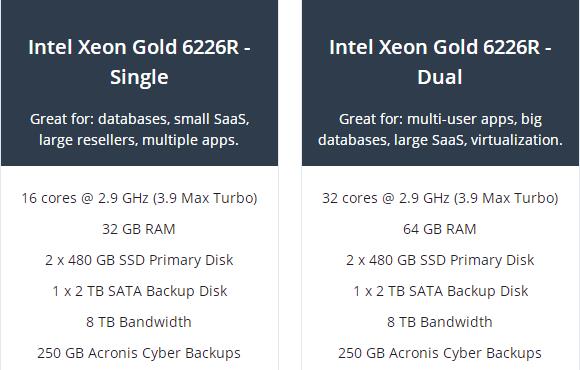Click Dual plan's SATA Backup Disk line
580x370 pixels.
pos(441,291)
